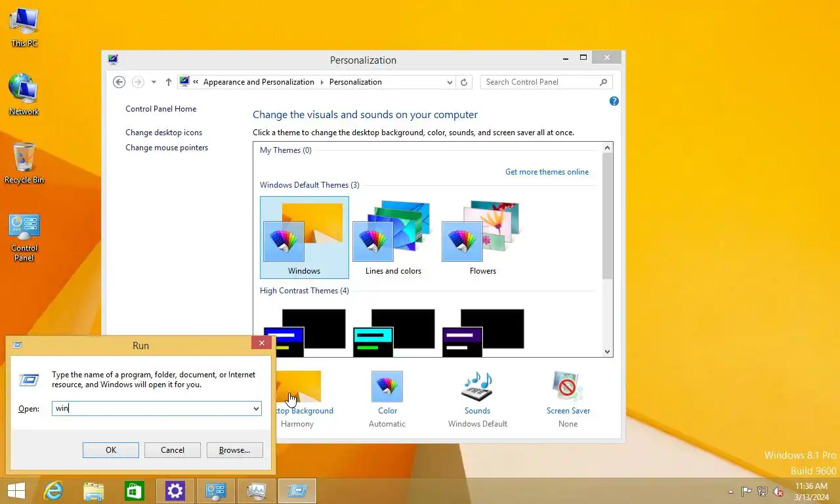The width and height of the screenshot is (840, 504).
Task: Launch Internet Explorer from taskbar
Action: click(53, 491)
